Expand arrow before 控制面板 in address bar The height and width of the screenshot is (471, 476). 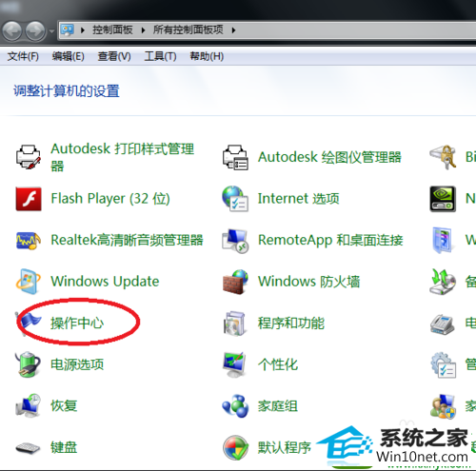point(83,30)
